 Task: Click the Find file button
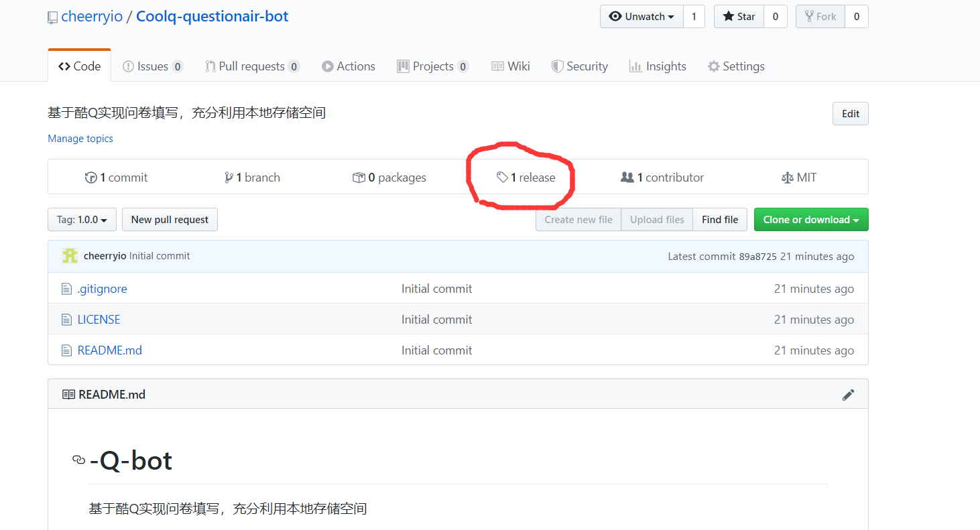click(720, 220)
